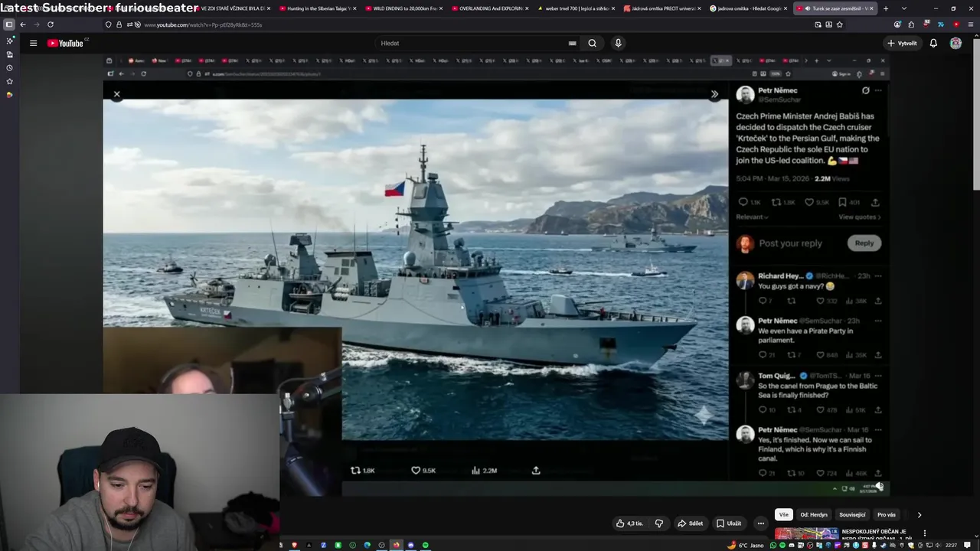Select the Vše filter chip
This screenshot has width=980, height=551.
[x=783, y=515]
